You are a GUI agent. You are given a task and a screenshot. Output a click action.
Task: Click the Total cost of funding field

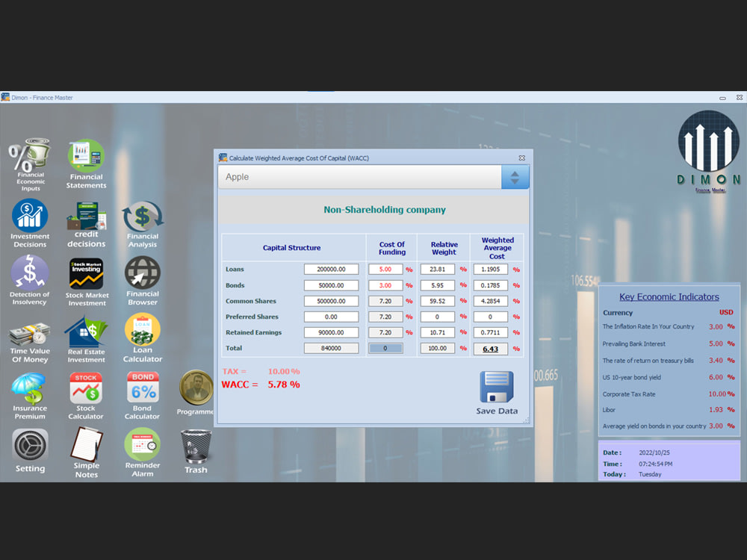[x=385, y=348]
